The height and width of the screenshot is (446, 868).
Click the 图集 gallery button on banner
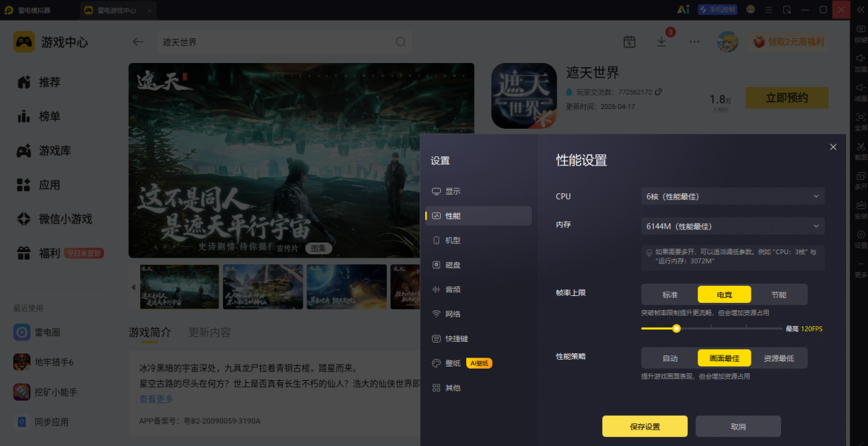[x=318, y=248]
